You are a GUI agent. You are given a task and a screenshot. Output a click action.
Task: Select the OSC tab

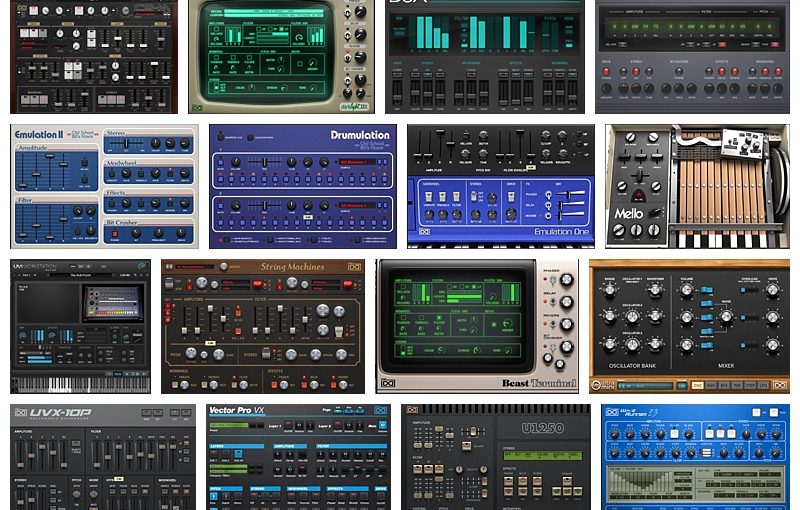[x=697, y=386]
